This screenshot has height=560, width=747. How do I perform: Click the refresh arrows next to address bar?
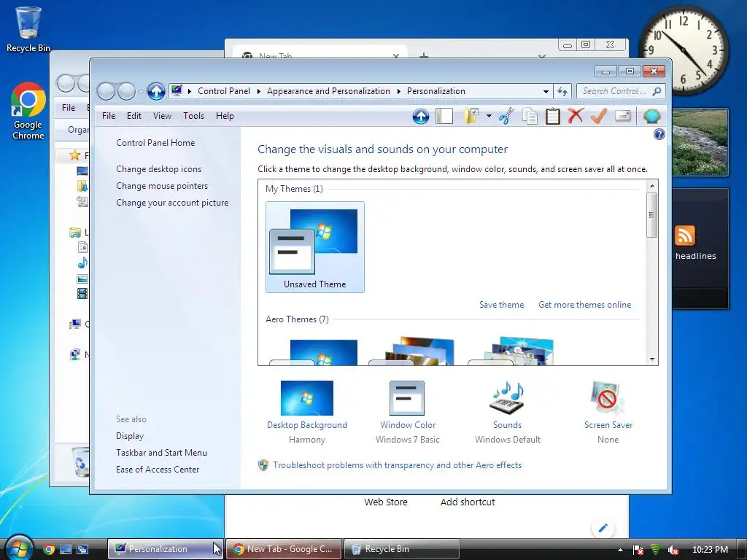562,91
